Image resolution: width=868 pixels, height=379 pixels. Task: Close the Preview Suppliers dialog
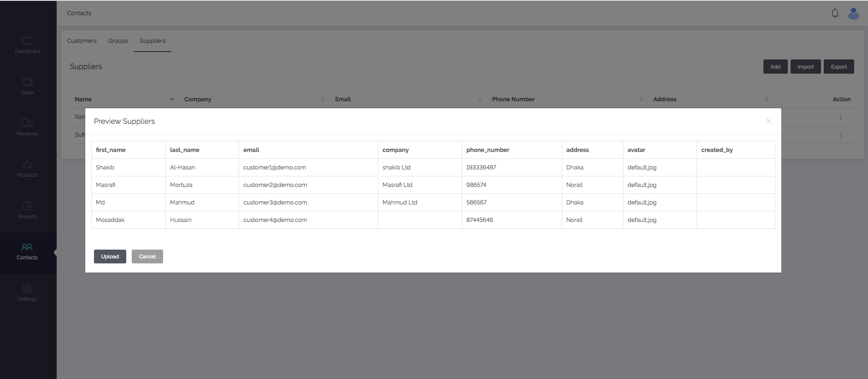tap(768, 121)
